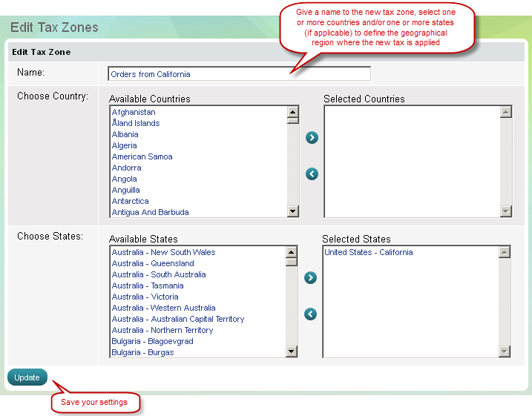Select Afghanistan in Available Countries

[134, 112]
